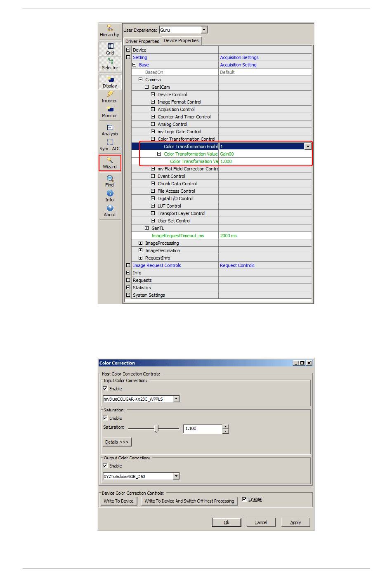Toggle the Display window
Image resolution: width=392 pixels, height=581 pixels.
[x=110, y=82]
